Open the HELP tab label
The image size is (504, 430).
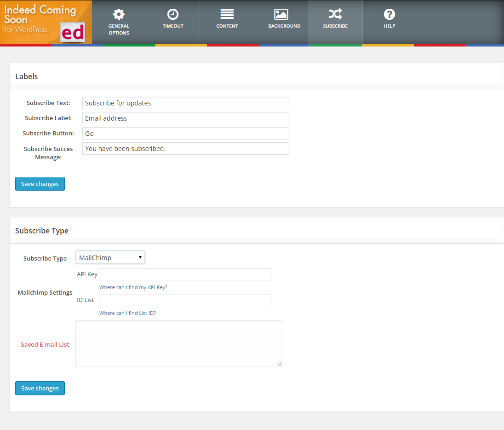pos(389,26)
